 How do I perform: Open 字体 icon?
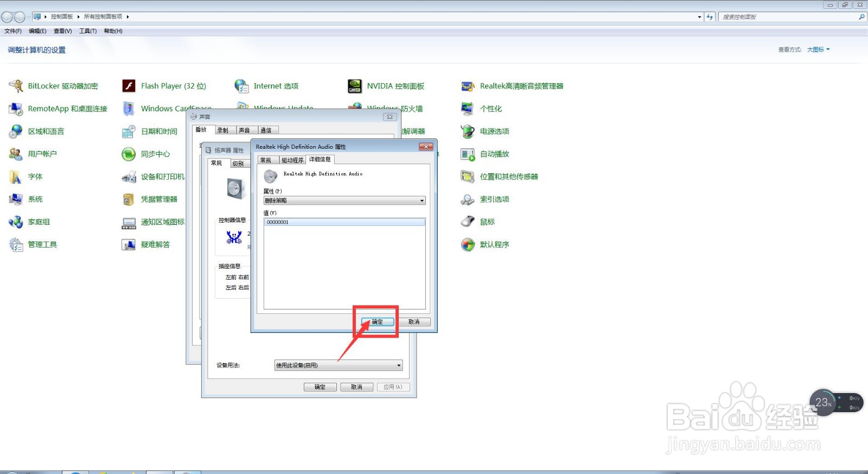(x=16, y=176)
